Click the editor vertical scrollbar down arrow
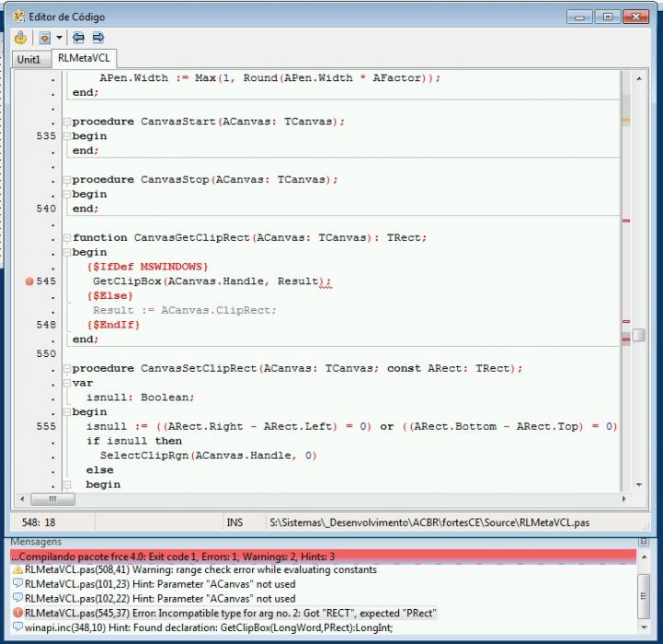Image resolution: width=663 pixels, height=644 pixels. coord(639,485)
